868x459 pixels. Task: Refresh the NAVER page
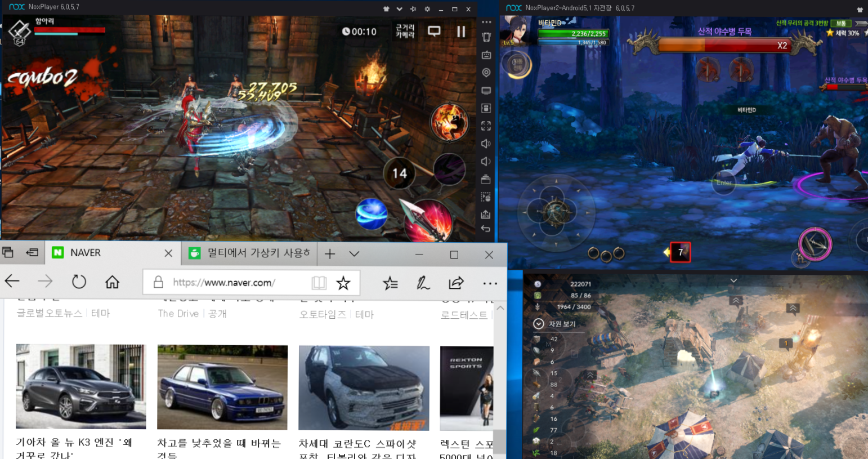(79, 282)
